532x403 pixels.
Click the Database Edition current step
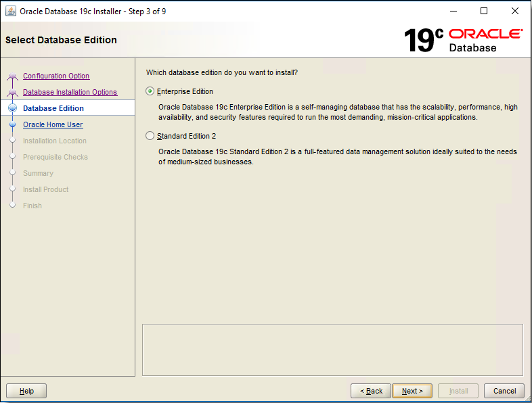point(53,108)
